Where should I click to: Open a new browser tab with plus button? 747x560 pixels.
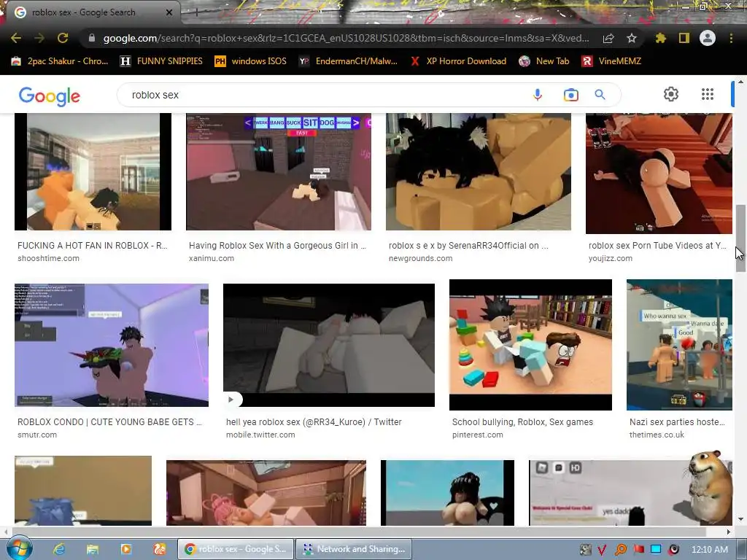[196, 12]
